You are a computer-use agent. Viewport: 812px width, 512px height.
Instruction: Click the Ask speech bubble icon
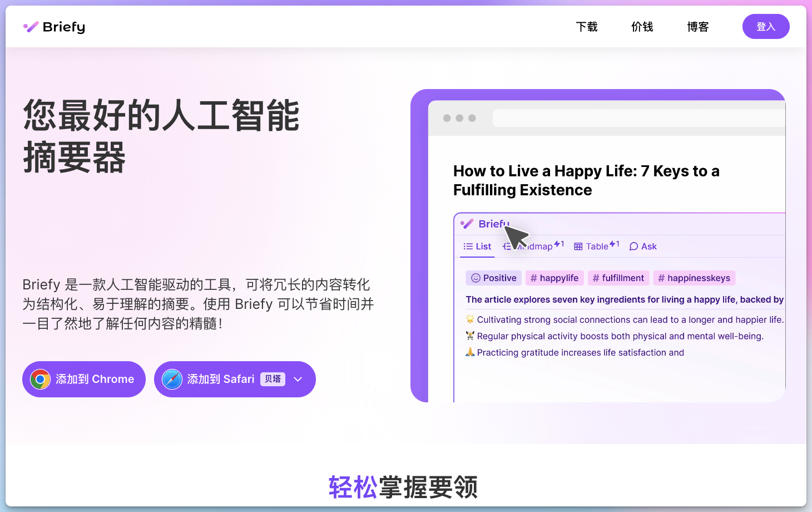tap(633, 247)
